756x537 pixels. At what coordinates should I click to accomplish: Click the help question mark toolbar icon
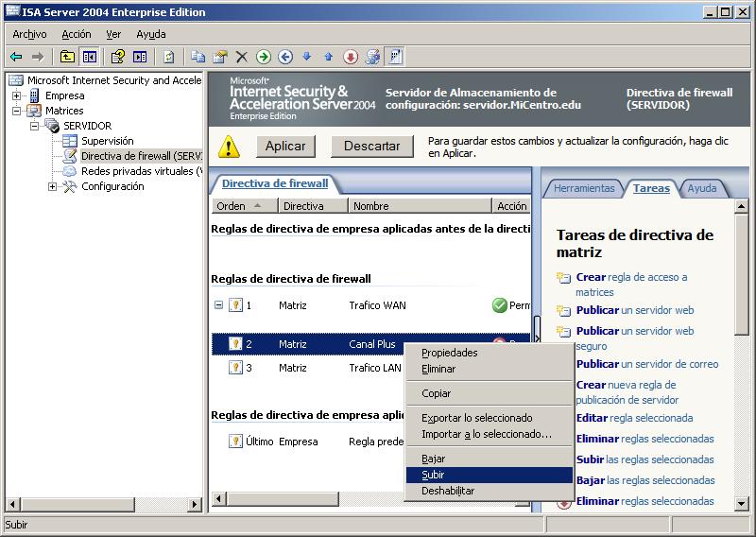point(118,57)
